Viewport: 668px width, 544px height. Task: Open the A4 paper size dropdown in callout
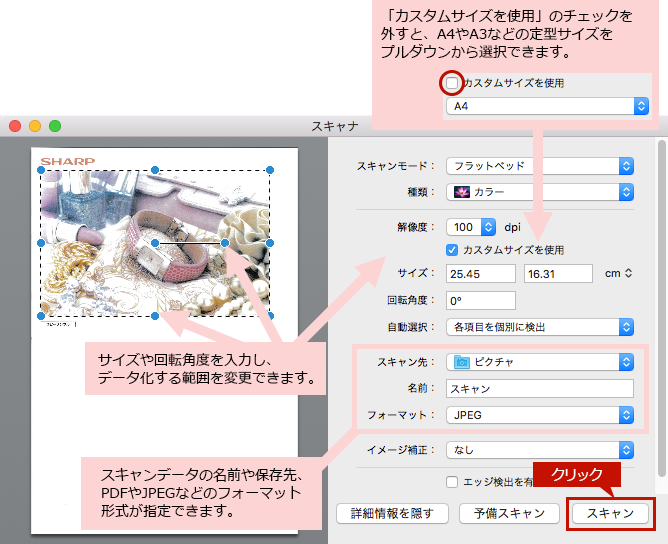pyautogui.click(x=547, y=106)
